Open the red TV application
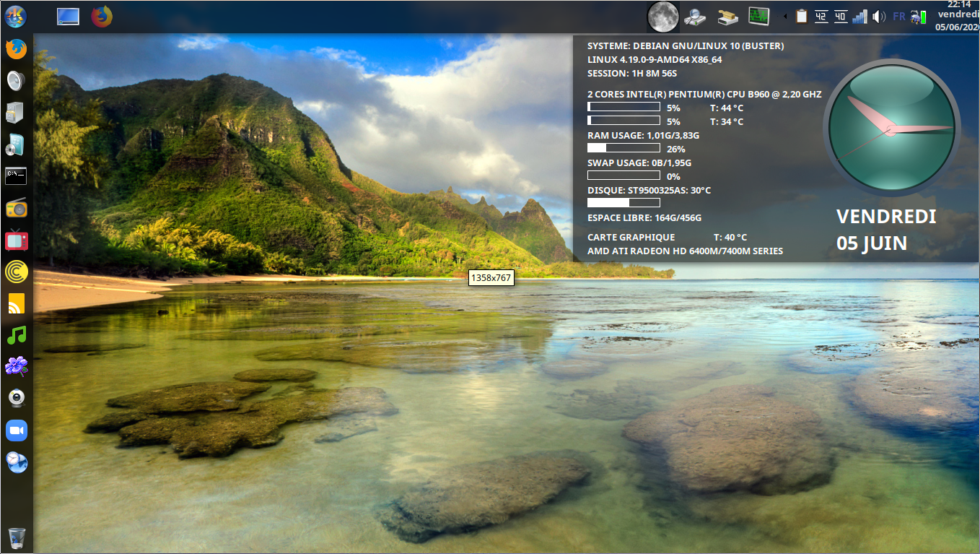 16,240
